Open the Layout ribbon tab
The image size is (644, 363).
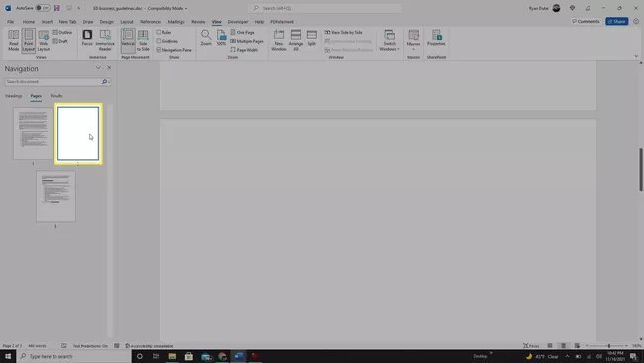click(x=127, y=22)
